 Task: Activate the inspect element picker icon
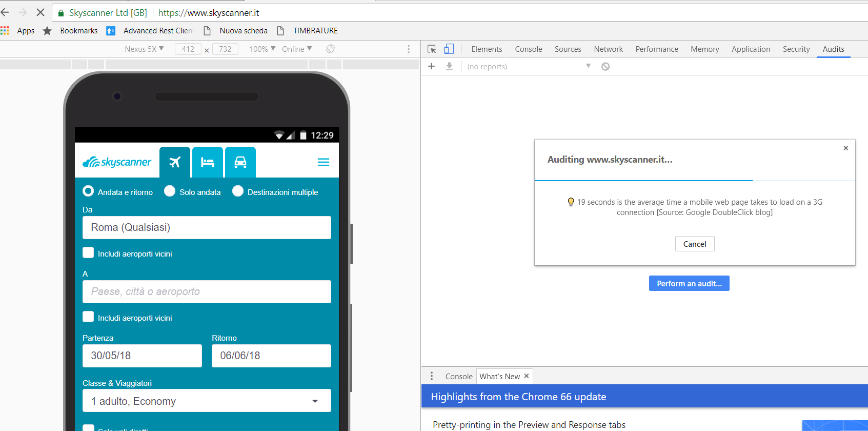pos(432,49)
